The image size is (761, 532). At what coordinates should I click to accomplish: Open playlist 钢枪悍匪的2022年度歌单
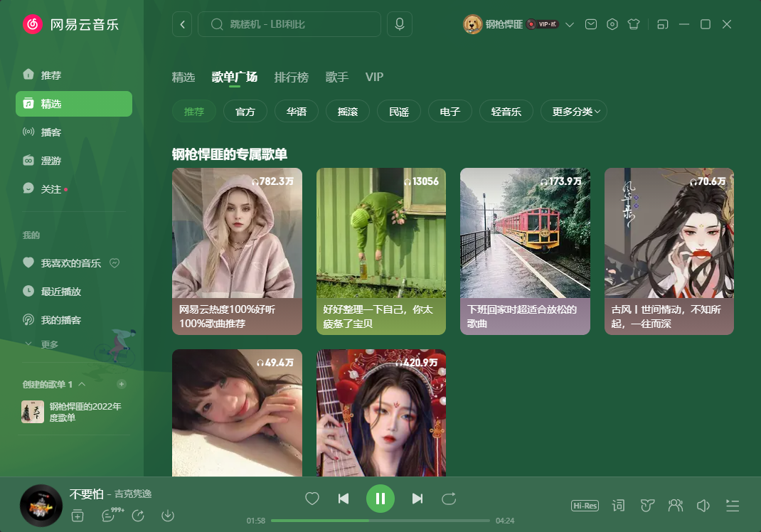(x=74, y=412)
